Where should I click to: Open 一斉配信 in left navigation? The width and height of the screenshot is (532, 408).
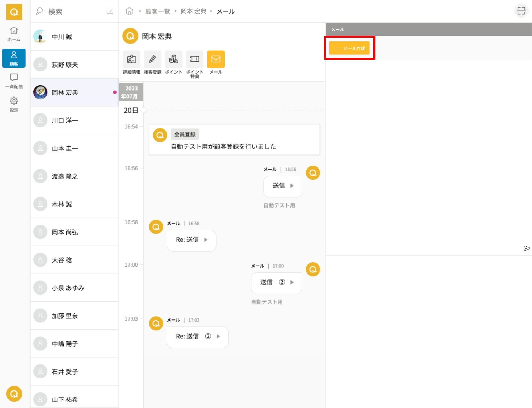click(x=14, y=81)
